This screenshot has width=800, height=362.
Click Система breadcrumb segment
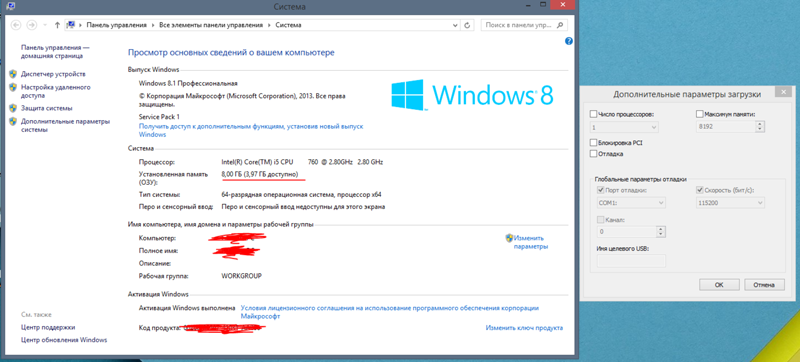click(x=288, y=24)
